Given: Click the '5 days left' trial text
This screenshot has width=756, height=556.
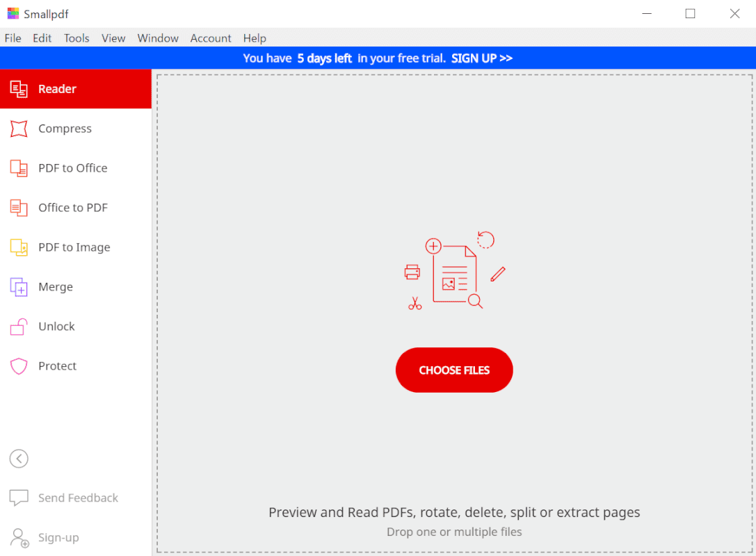Looking at the screenshot, I should pyautogui.click(x=325, y=58).
